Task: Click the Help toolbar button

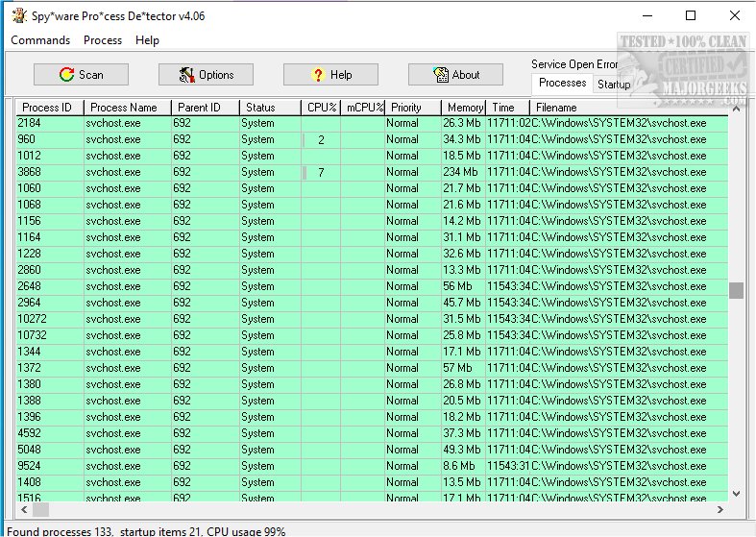Action: click(x=330, y=75)
